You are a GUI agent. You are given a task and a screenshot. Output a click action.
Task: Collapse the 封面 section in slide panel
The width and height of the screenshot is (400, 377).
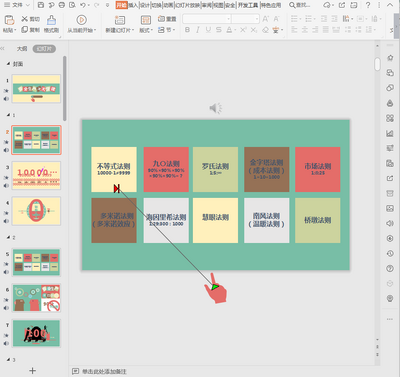click(x=8, y=64)
